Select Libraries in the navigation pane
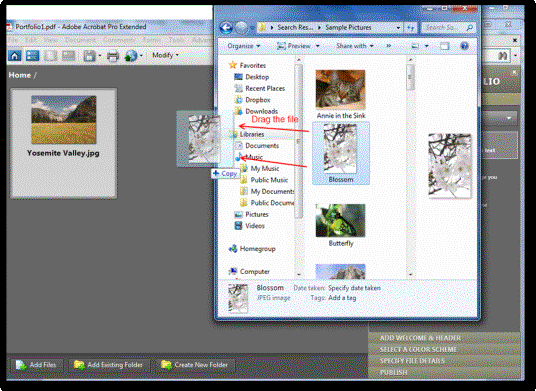 [x=252, y=134]
